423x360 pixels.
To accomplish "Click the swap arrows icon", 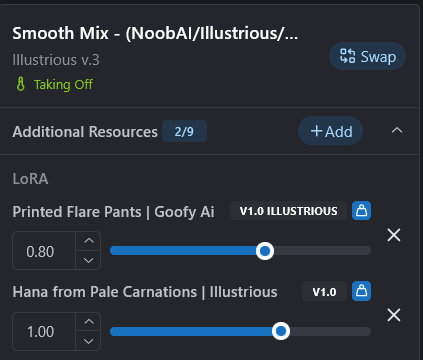I will (347, 56).
